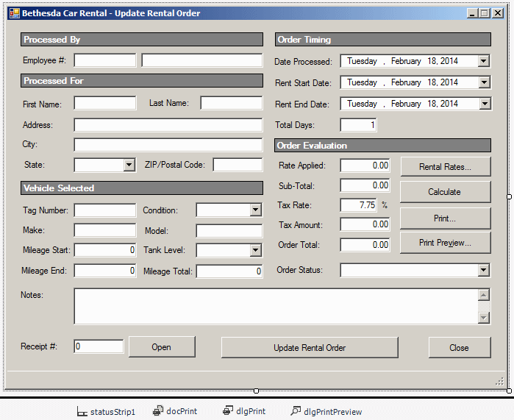The height and width of the screenshot is (420, 514).
Task: Open the Date Processed calendar dropdown
Action: [484, 61]
